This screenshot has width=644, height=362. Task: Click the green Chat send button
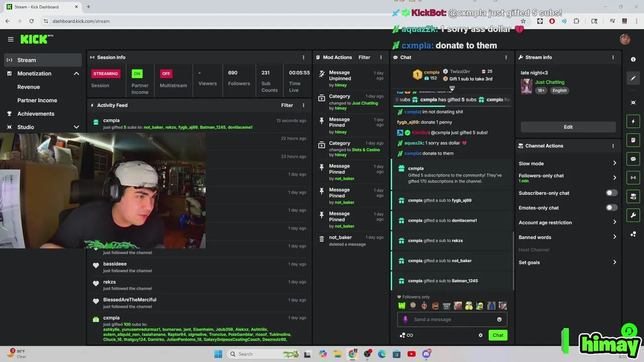(x=498, y=335)
